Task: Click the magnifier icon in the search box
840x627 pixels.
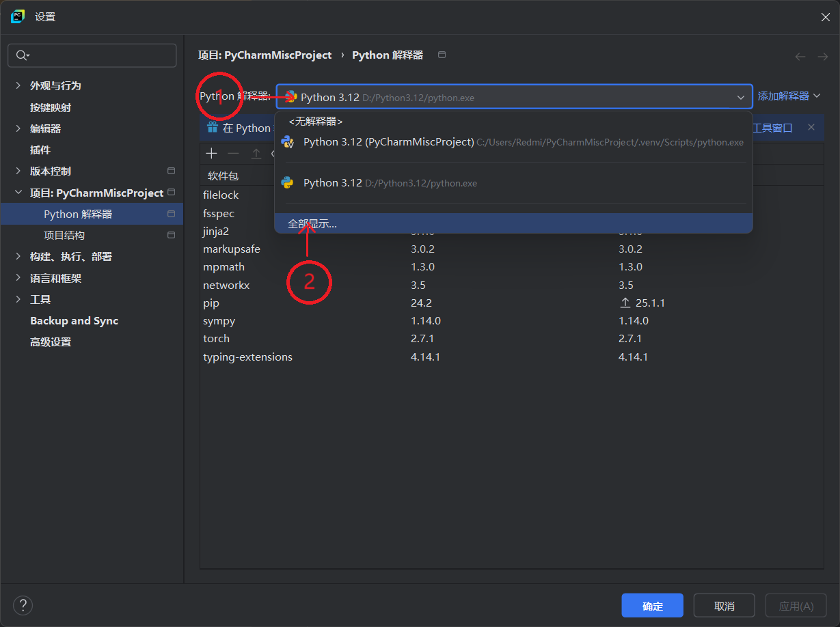Action: [22, 55]
